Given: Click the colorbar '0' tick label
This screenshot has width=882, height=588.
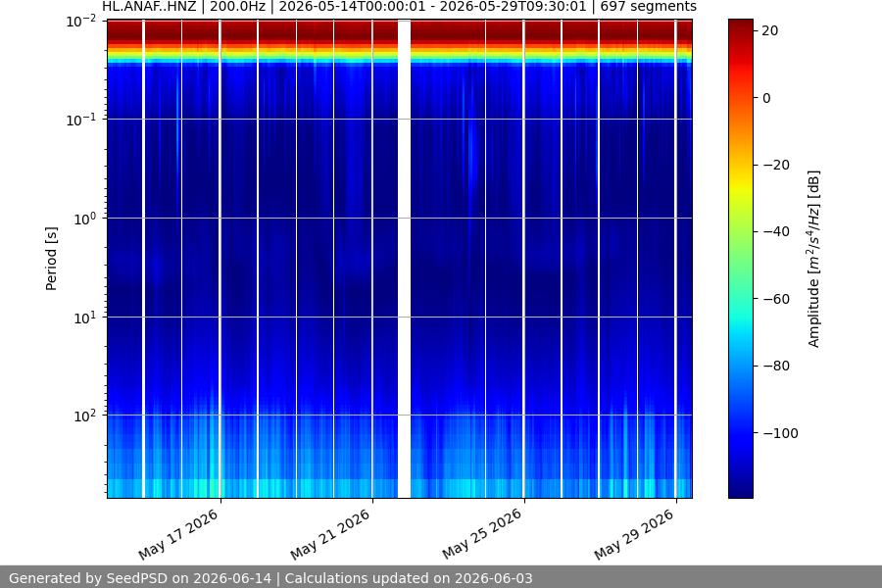Looking at the screenshot, I should point(766,98).
